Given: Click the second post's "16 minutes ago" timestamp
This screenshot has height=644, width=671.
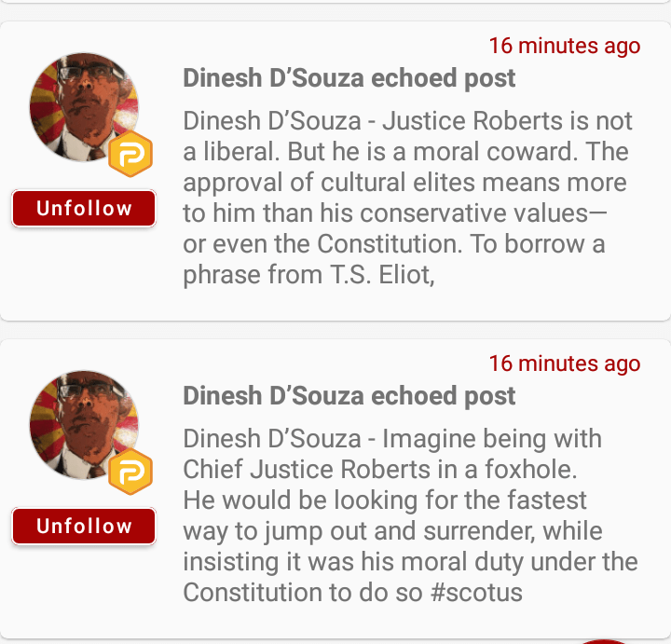Looking at the screenshot, I should (565, 363).
